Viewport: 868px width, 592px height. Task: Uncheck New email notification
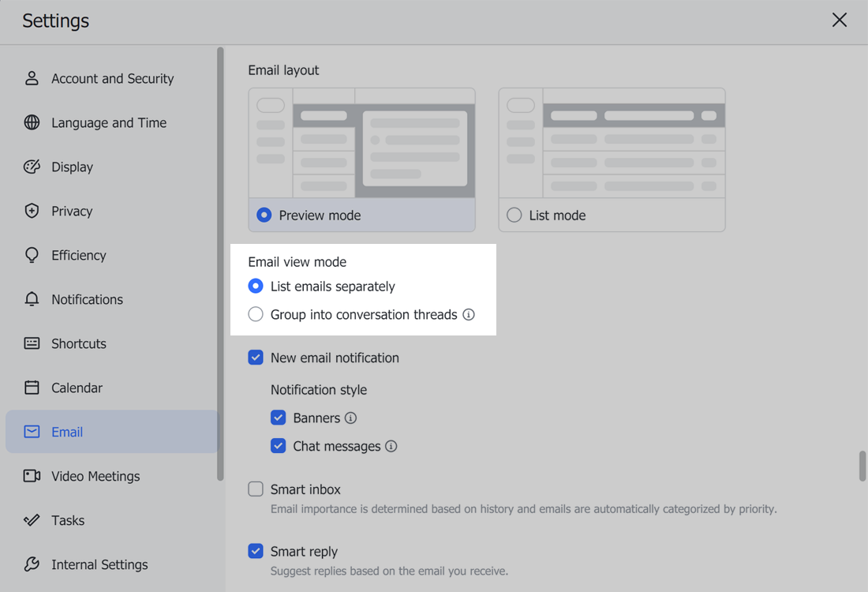[x=256, y=358]
